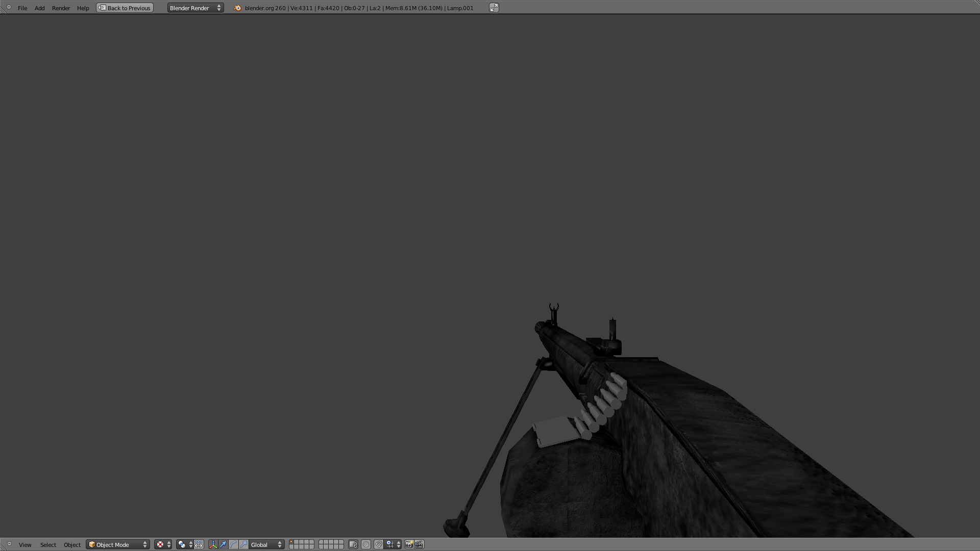980x551 pixels.
Task: Collapse the top info header with the round toggle
Action: click(x=9, y=7)
